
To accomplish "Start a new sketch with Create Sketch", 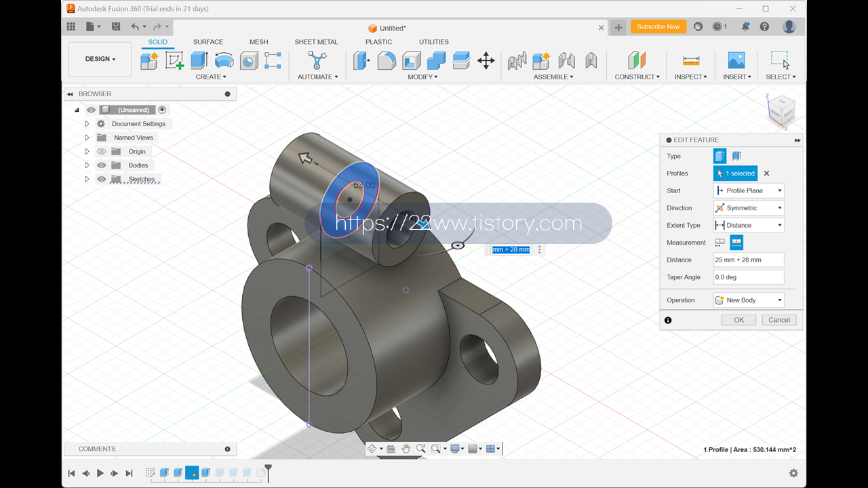I will tap(174, 60).
